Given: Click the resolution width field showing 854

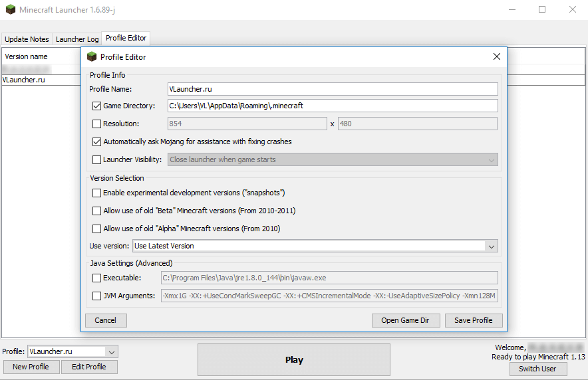Looking at the screenshot, I should 247,124.
